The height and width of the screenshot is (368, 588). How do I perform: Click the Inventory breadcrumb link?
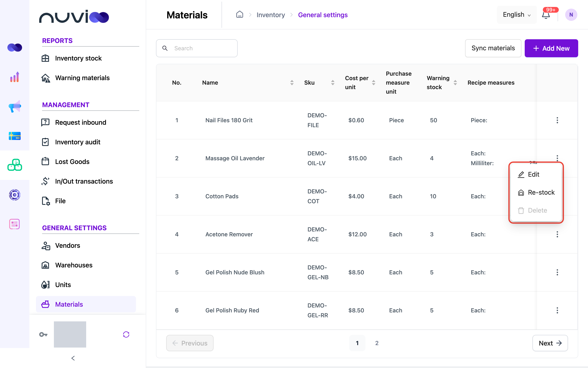(x=271, y=15)
